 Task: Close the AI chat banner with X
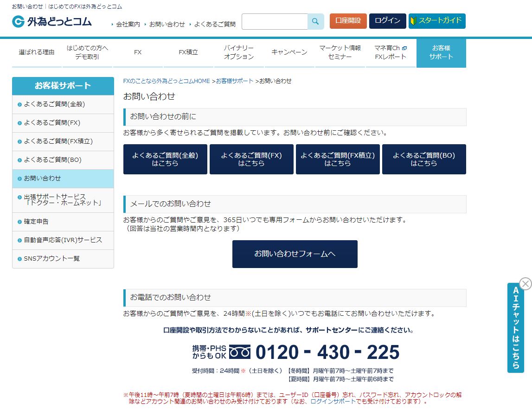(x=526, y=283)
